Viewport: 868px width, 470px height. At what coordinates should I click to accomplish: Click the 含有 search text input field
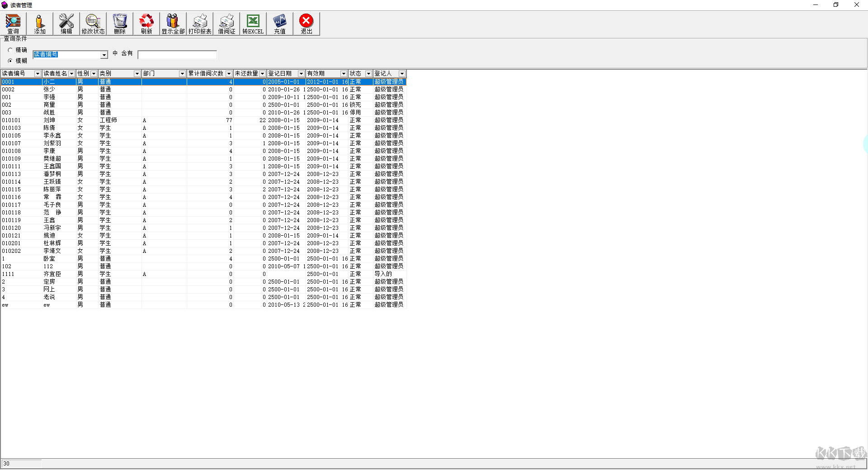pos(177,55)
